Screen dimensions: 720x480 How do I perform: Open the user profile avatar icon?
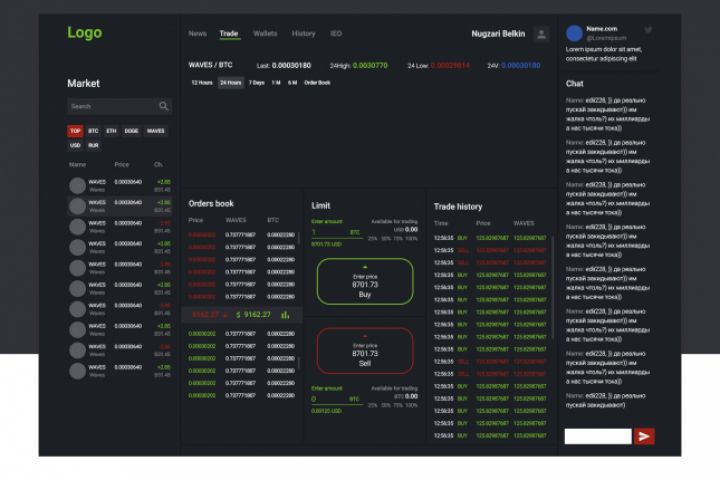[x=541, y=34]
